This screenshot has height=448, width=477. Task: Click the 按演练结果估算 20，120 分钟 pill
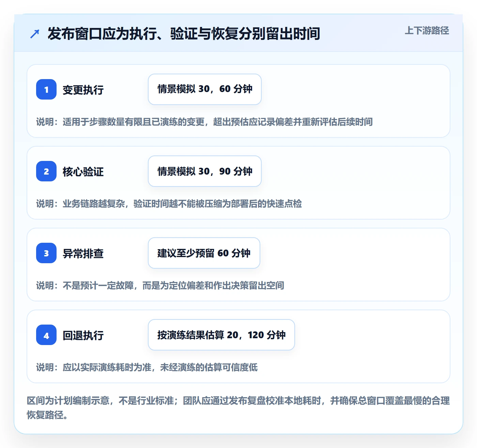tap(221, 335)
